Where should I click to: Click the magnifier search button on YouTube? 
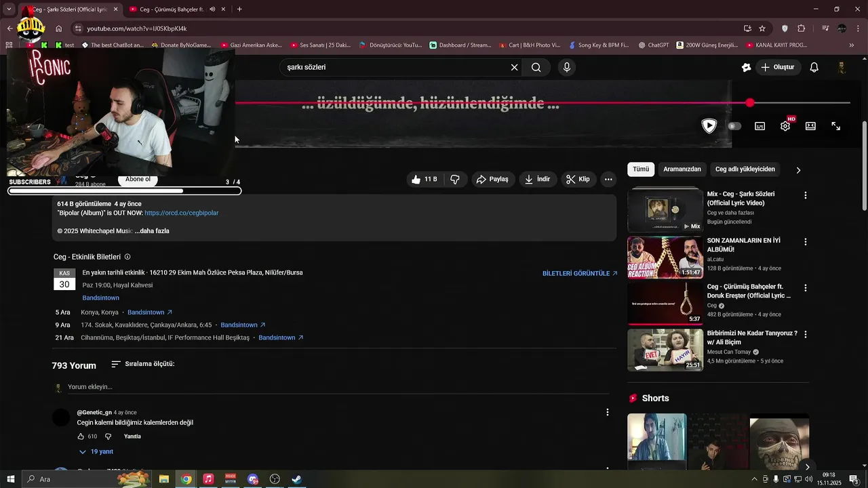(x=536, y=67)
